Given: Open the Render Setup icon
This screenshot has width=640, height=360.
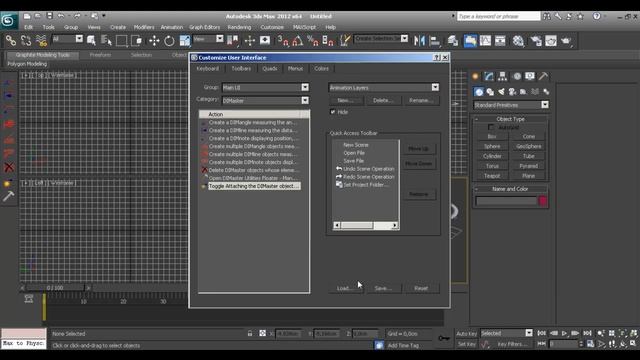Looking at the screenshot, I should click(x=536, y=40).
